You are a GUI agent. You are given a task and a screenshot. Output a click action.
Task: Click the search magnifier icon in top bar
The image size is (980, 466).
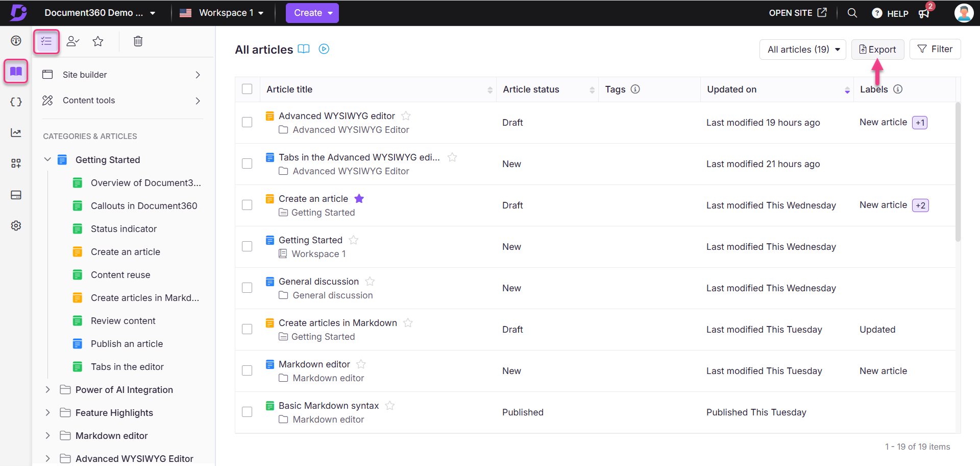coord(852,13)
